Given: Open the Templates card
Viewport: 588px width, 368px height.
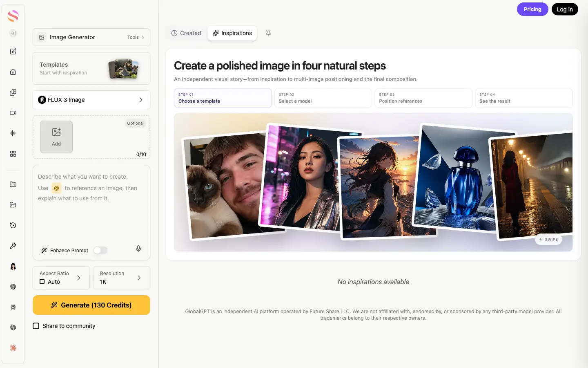Looking at the screenshot, I should [x=91, y=68].
